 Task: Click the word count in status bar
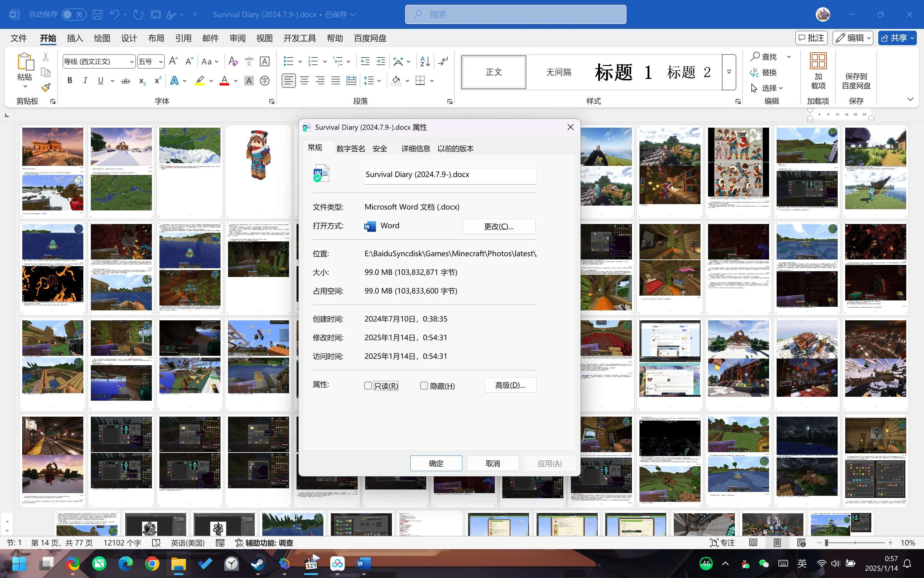pyautogui.click(x=122, y=543)
